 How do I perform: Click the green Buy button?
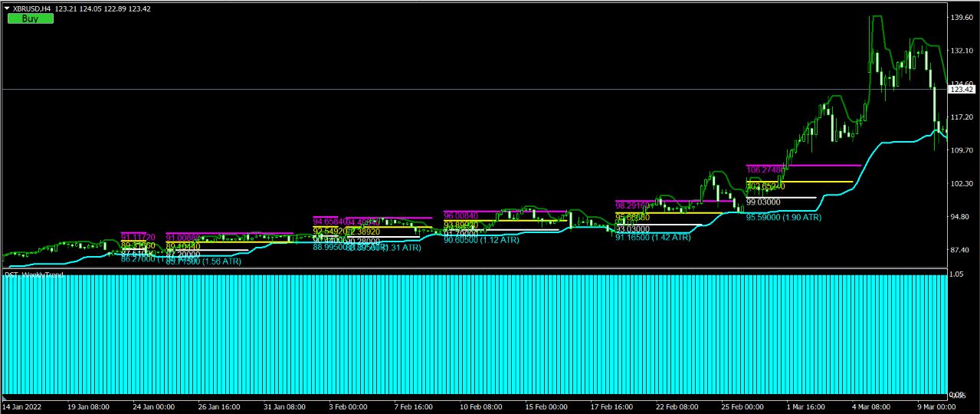coord(31,18)
